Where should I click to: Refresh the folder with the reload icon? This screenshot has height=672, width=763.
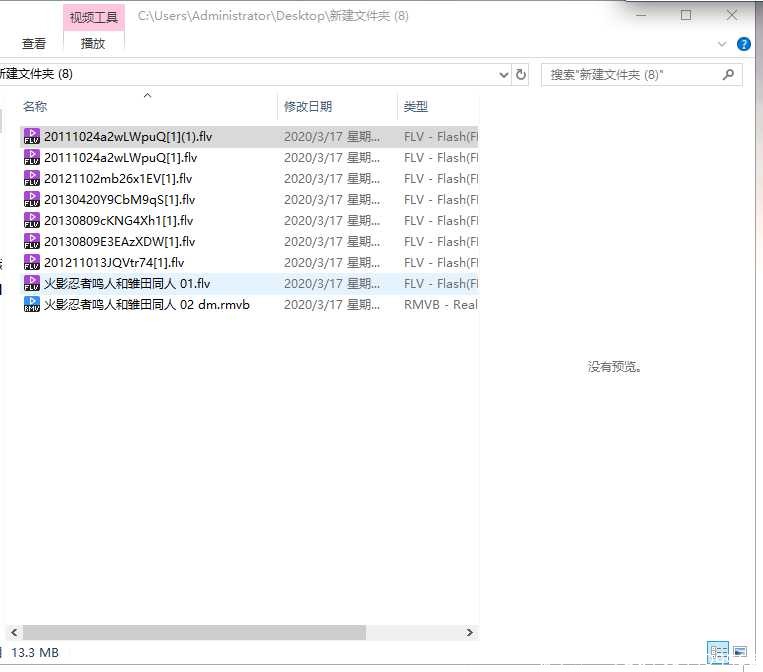pyautogui.click(x=521, y=74)
